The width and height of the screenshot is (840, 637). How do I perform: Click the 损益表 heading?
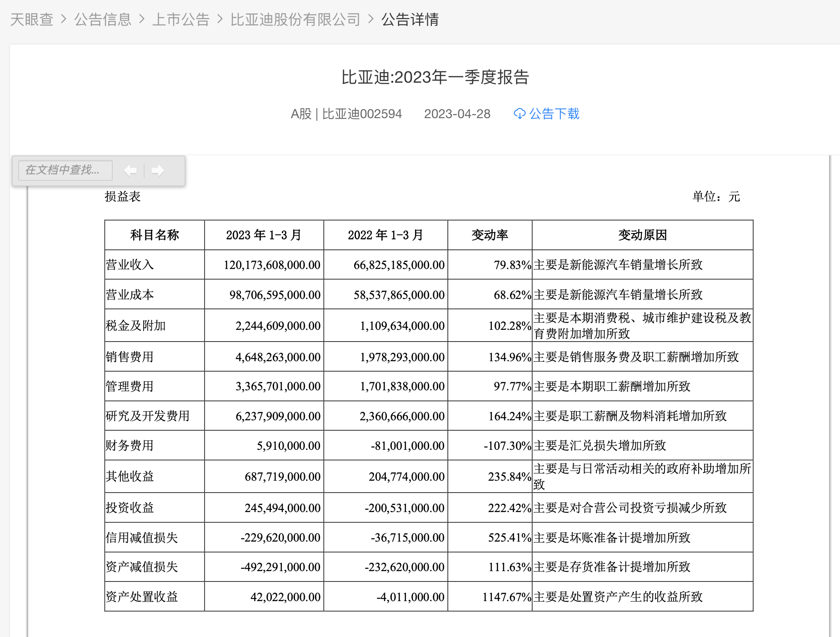pyautogui.click(x=123, y=196)
